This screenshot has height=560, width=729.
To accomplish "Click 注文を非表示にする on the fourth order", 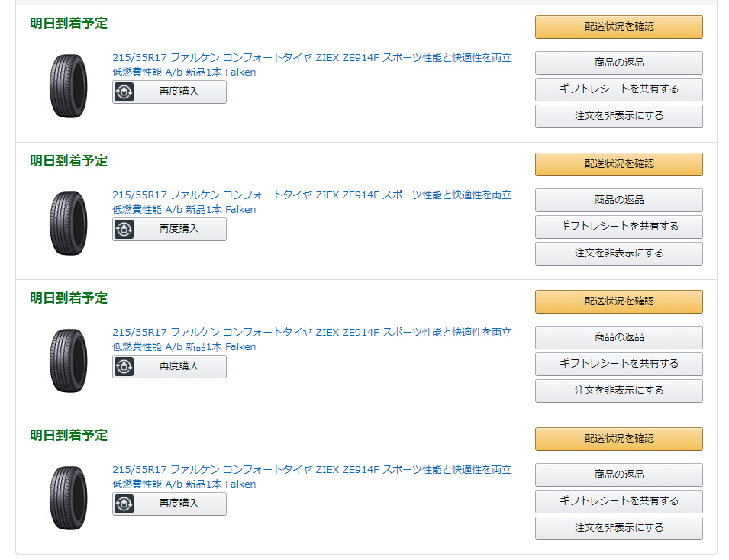I will click(x=618, y=528).
